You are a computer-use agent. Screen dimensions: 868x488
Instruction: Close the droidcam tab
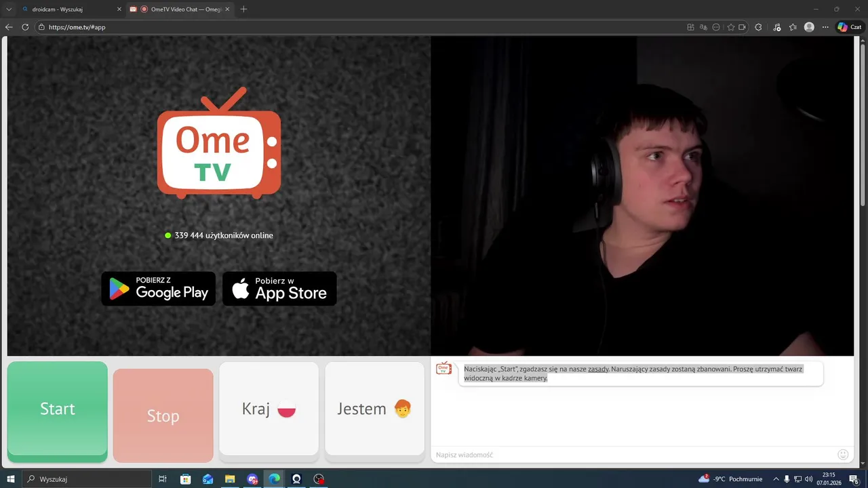coord(119,9)
